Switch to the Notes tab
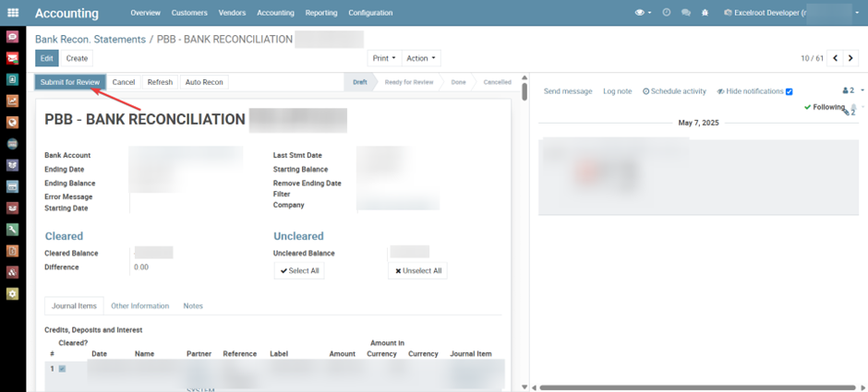This screenshot has width=868, height=392. [x=193, y=305]
